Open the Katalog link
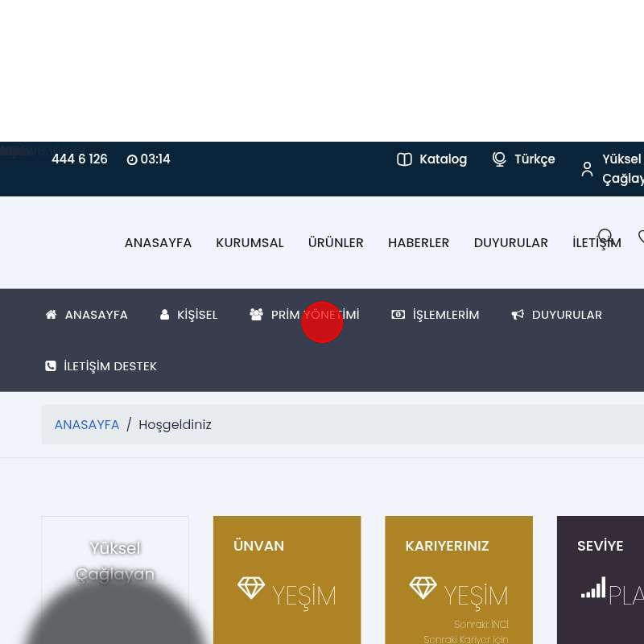The width and height of the screenshot is (644, 644). 443,159
